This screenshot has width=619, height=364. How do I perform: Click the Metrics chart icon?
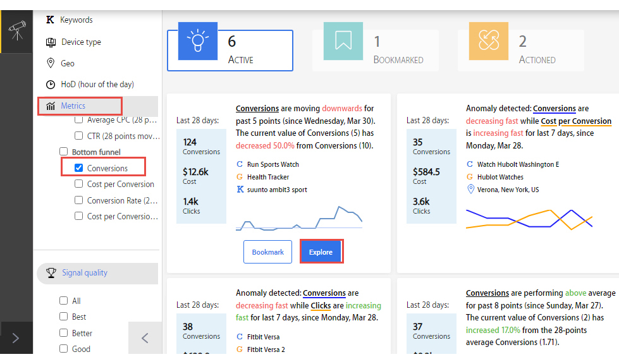[51, 106]
